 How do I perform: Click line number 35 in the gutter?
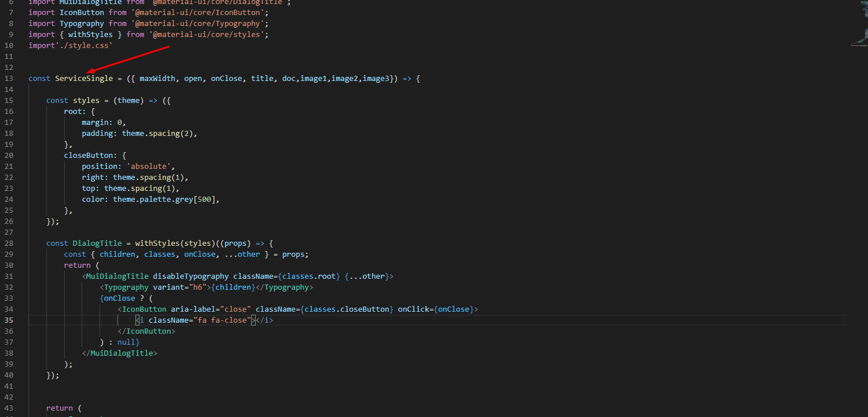9,320
